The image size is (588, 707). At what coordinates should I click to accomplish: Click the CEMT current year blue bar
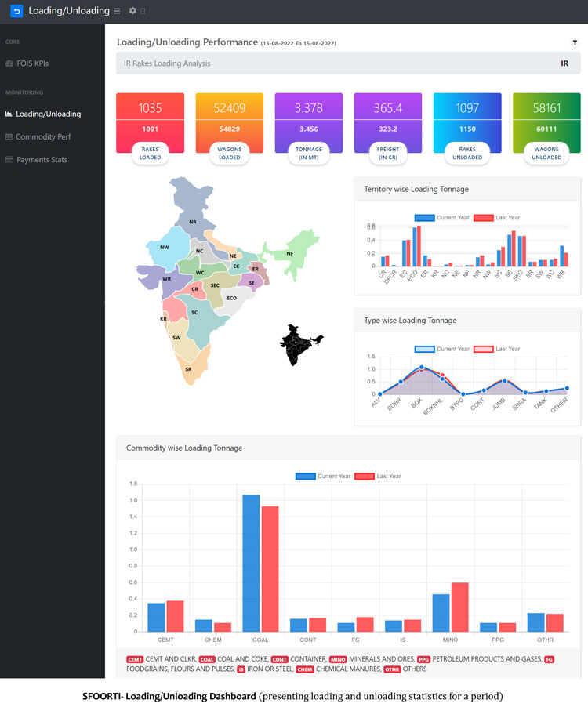coord(156,618)
